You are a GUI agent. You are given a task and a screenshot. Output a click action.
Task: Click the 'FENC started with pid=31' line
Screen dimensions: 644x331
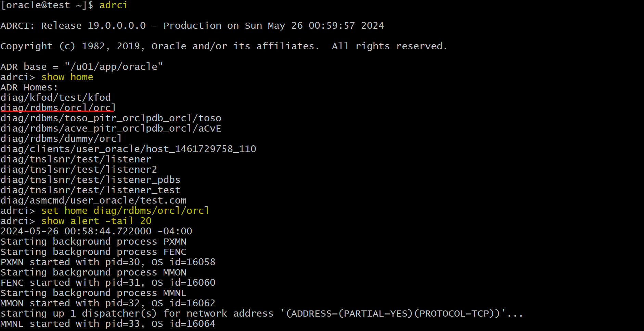(x=108, y=283)
